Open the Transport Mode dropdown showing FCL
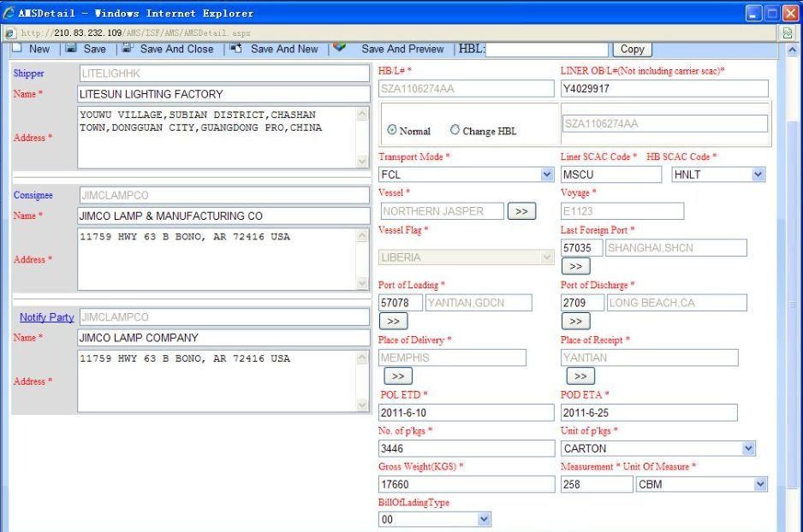 pos(547,174)
